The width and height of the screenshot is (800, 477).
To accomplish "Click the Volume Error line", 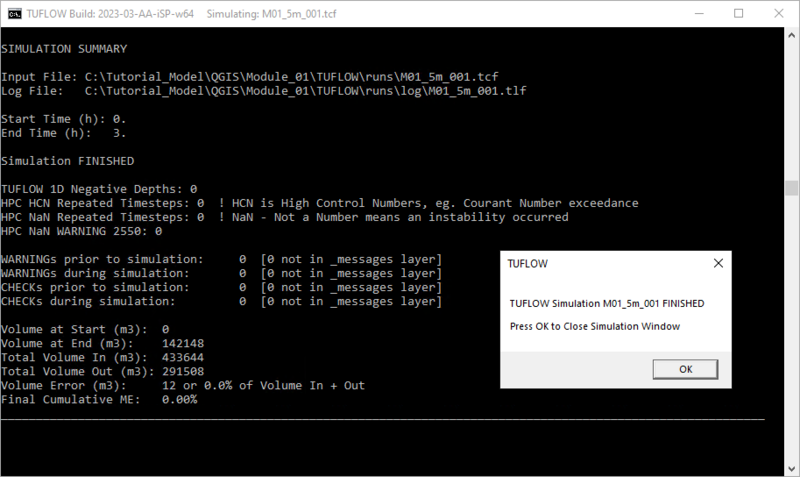I will [x=183, y=385].
